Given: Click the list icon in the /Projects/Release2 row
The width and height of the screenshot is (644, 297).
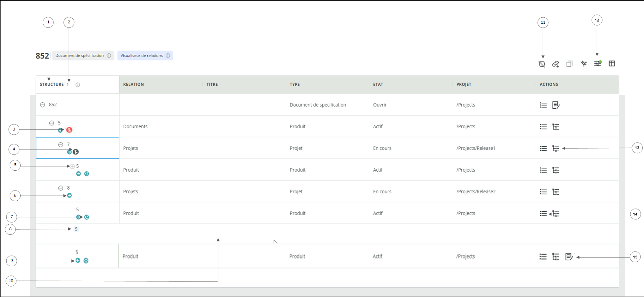Looking at the screenshot, I should (543, 192).
